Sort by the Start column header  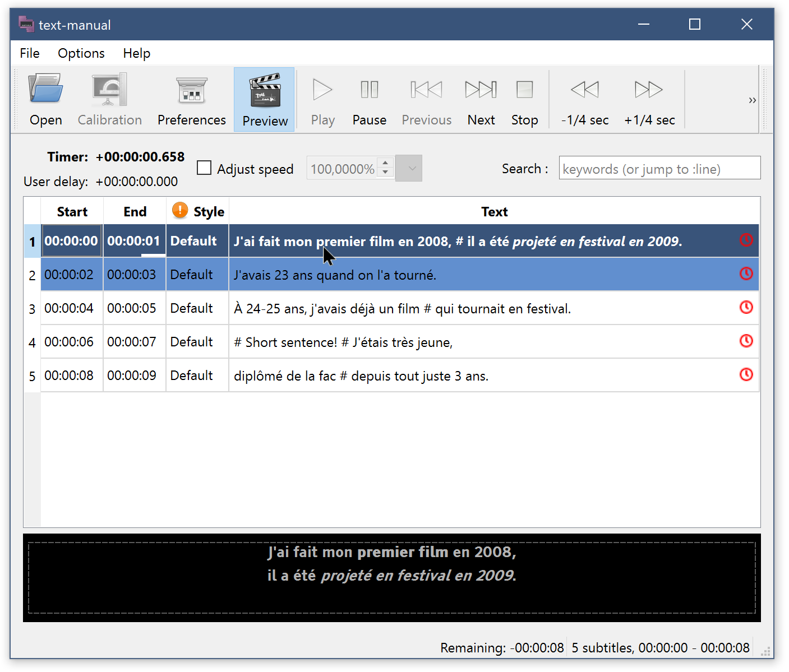tap(72, 211)
